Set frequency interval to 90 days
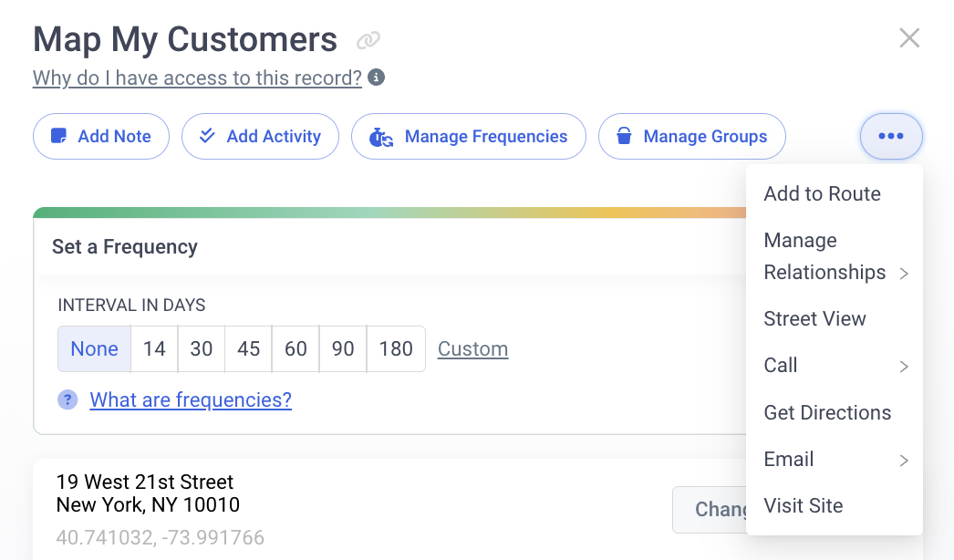Screen dimensions: 954x560 [343, 348]
